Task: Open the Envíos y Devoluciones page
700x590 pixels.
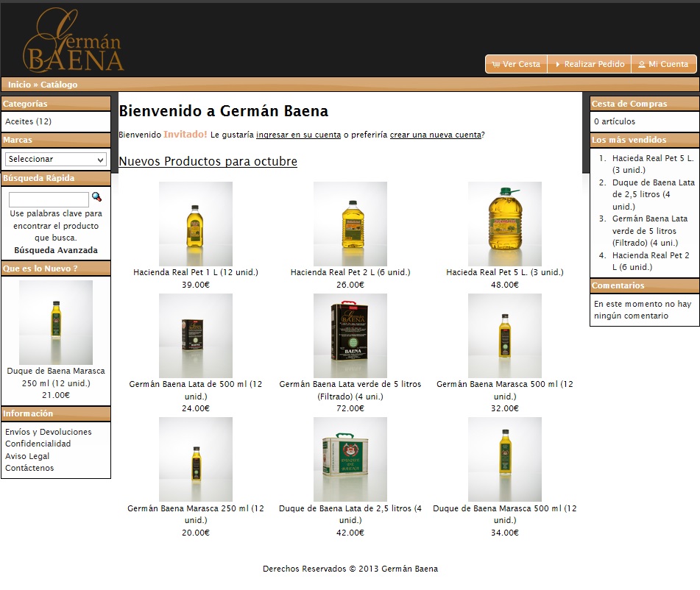Action: click(x=49, y=432)
